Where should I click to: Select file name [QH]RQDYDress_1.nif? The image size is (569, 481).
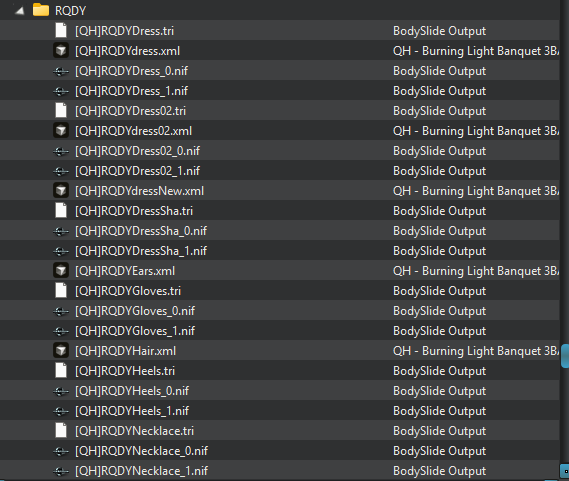(131, 91)
